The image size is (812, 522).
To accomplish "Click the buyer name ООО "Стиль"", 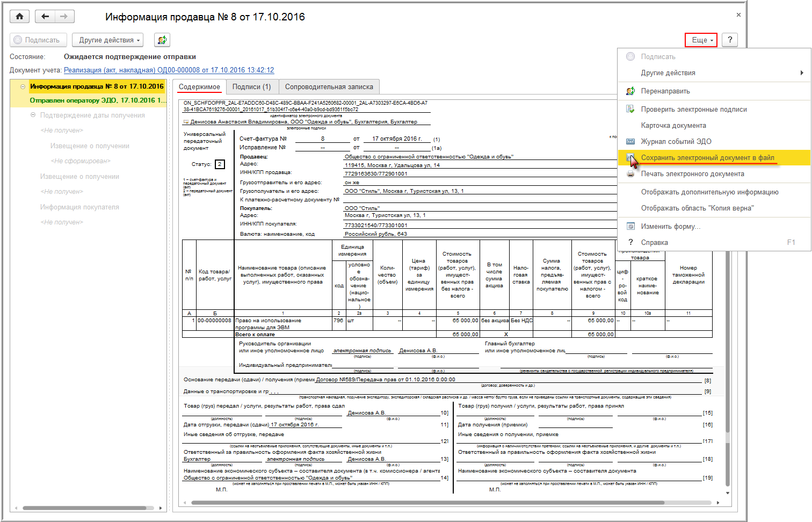I will coord(362,208).
